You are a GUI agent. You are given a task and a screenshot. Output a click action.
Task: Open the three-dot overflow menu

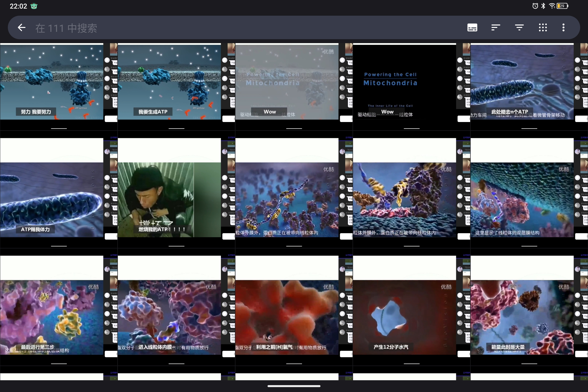pos(563,27)
